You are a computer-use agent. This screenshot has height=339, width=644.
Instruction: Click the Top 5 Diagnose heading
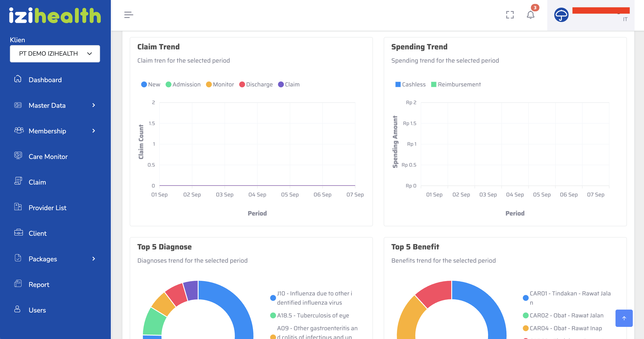click(164, 247)
